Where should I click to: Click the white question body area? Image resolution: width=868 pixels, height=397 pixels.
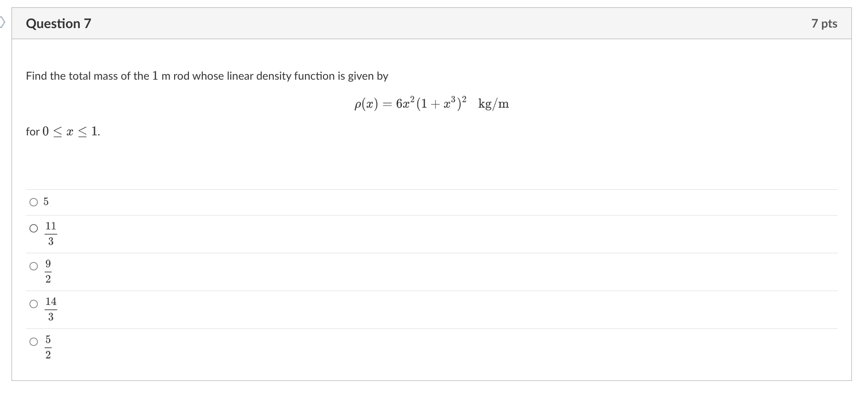point(415,161)
